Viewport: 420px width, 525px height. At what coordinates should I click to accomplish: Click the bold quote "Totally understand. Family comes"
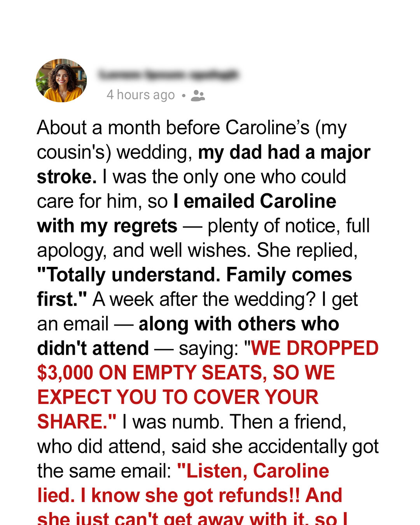point(194,275)
